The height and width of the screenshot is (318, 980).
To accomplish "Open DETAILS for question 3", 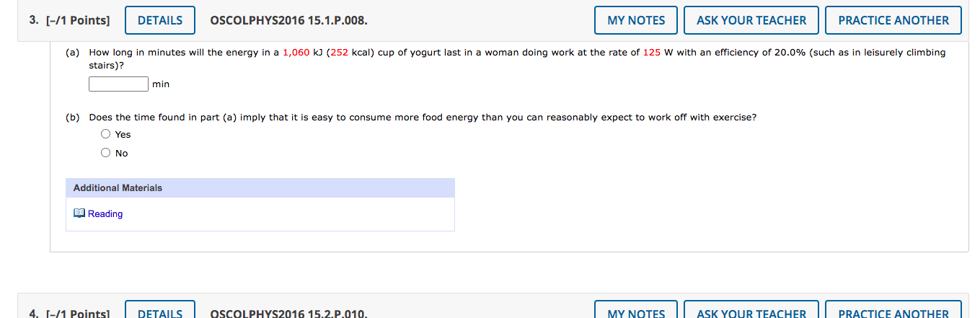I will [x=160, y=20].
